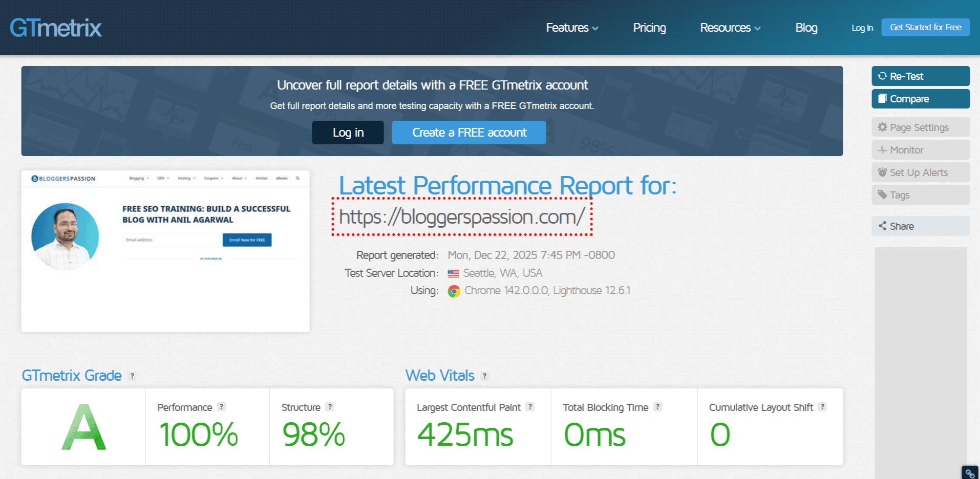Select Pricing in the navigation bar
980x479 pixels.
[649, 28]
